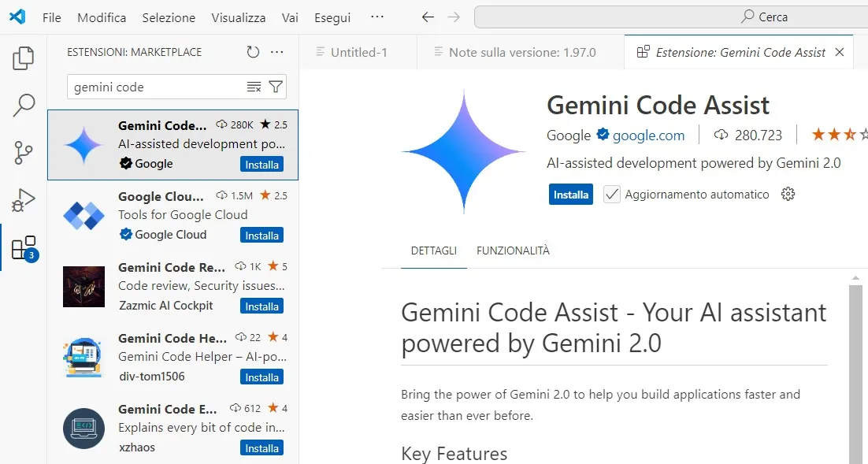The height and width of the screenshot is (464, 868).
Task: Open the Search view icon
Action: 24,105
